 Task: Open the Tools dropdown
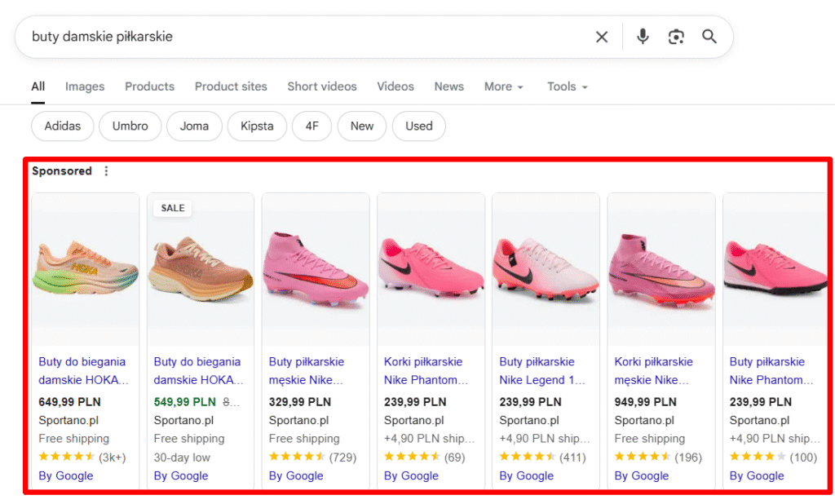567,86
